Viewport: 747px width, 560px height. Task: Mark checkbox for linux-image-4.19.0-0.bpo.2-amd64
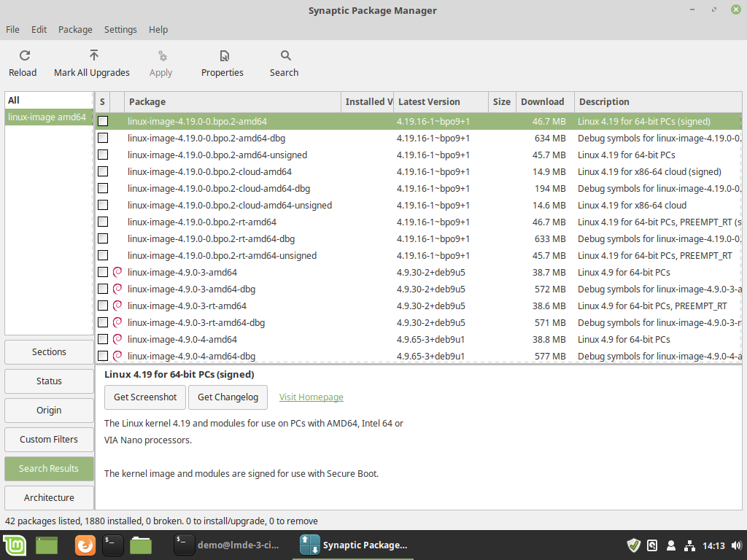[103, 121]
